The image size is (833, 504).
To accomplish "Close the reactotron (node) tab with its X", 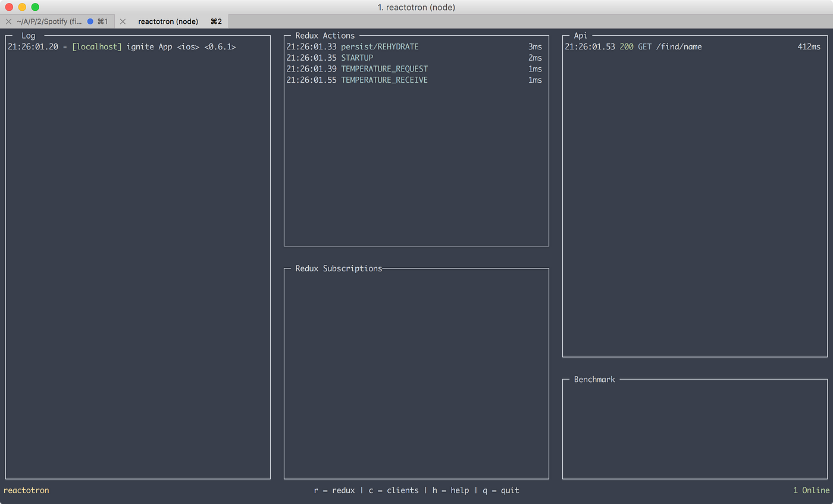I will coord(123,21).
